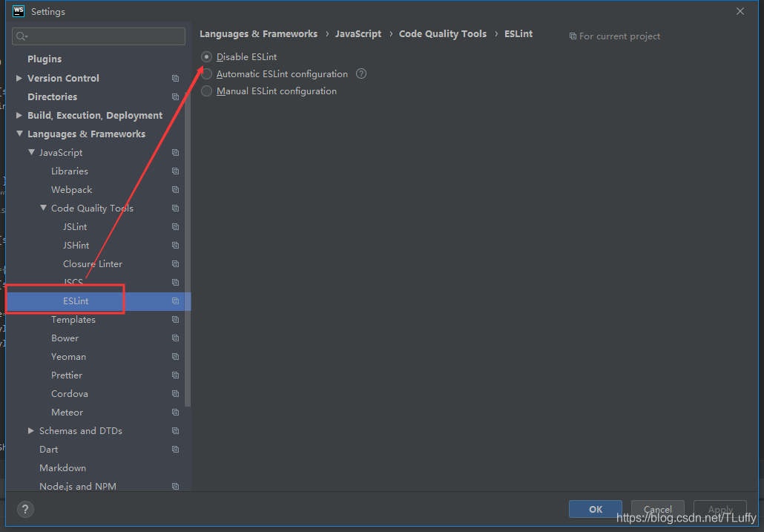Viewport: 764px width, 532px height.
Task: Expand the Schemas and DTDs node
Action: 31,430
